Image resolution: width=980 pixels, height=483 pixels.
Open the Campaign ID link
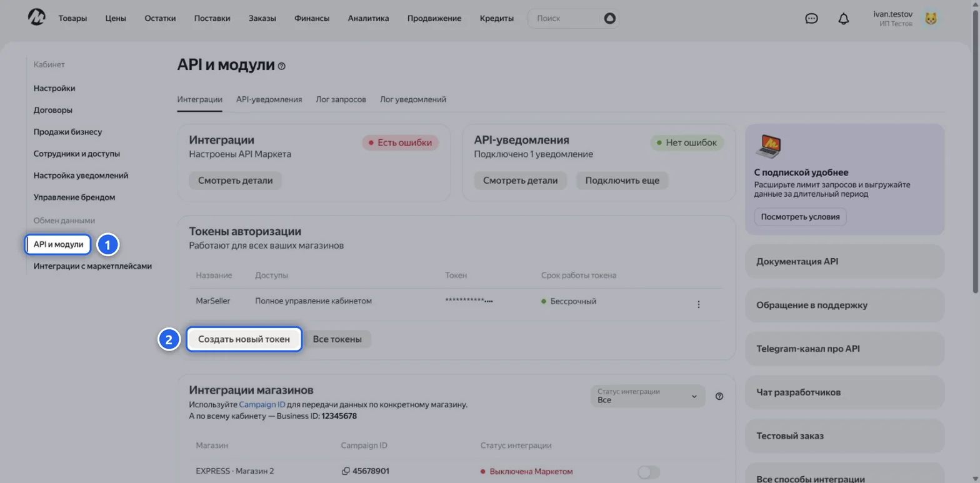[x=262, y=405]
